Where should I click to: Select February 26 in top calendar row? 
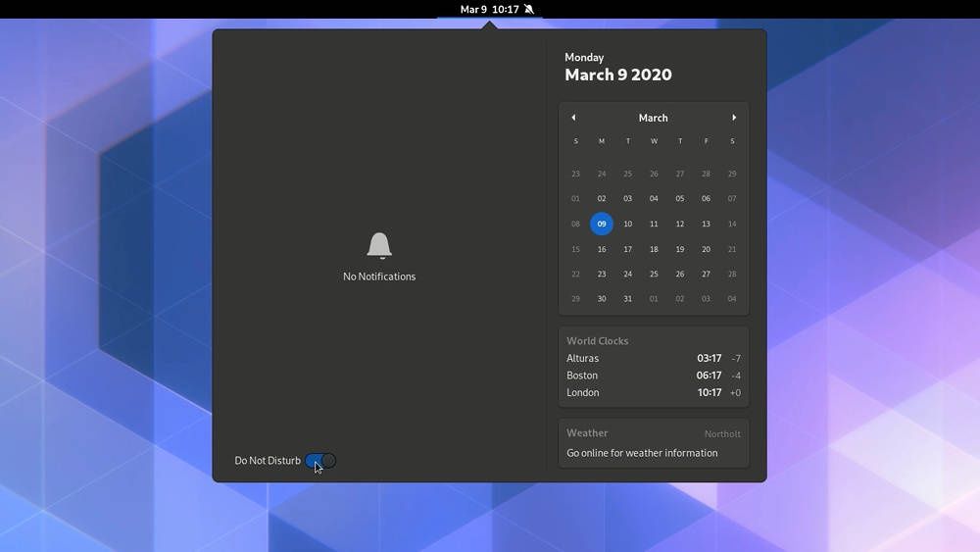pos(654,174)
